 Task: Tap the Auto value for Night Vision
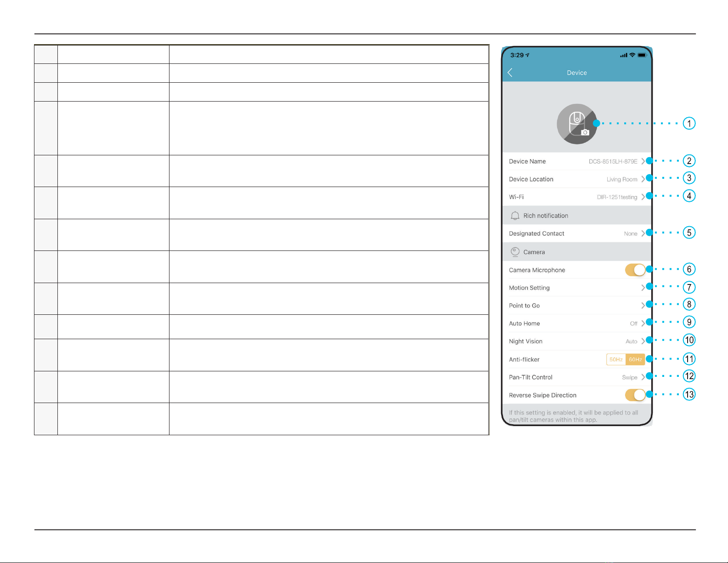[x=631, y=341]
